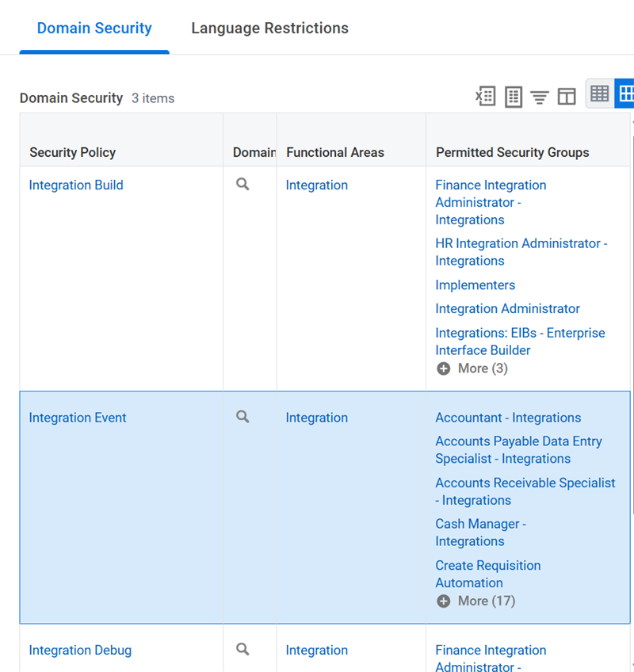Click the 'Domain Security' table title
The image size is (634, 672).
tap(71, 98)
